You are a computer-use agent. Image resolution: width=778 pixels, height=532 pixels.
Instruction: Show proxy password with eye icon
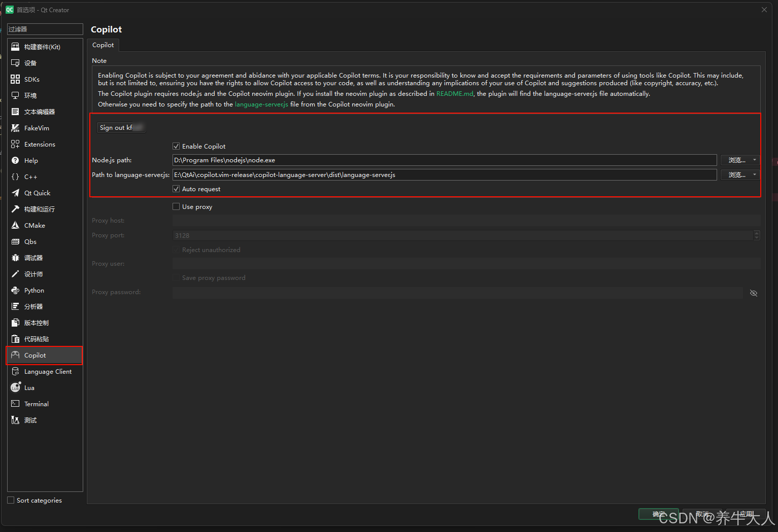pyautogui.click(x=754, y=293)
